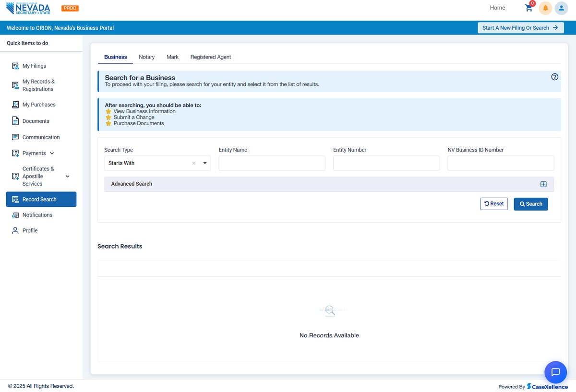Click the "Quick Items to do" heading
The height and width of the screenshot is (392, 576).
[x=27, y=43]
